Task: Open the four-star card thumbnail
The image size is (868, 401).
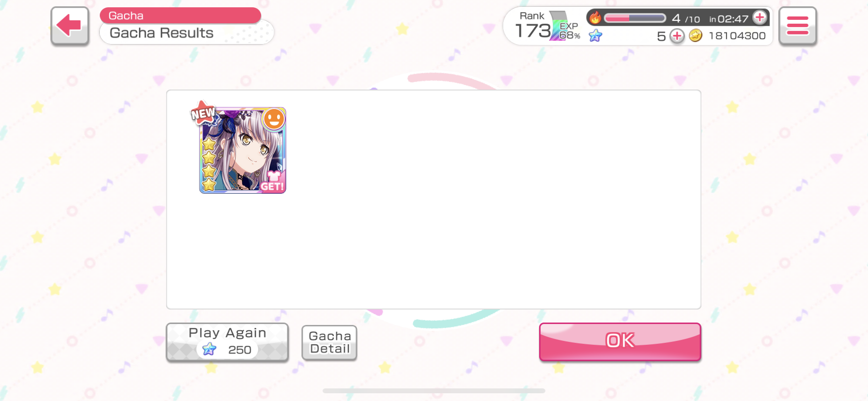Action: (x=243, y=150)
